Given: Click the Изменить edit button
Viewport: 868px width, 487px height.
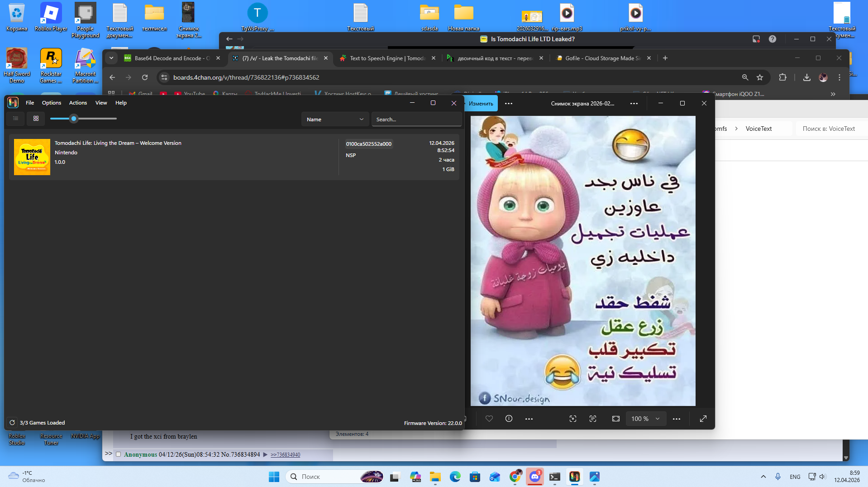Looking at the screenshot, I should tap(480, 103).
